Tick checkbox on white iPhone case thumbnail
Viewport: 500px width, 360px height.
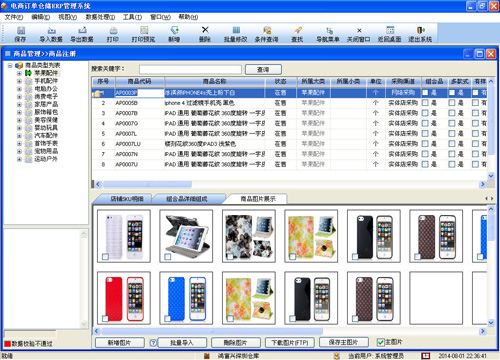click(x=105, y=257)
